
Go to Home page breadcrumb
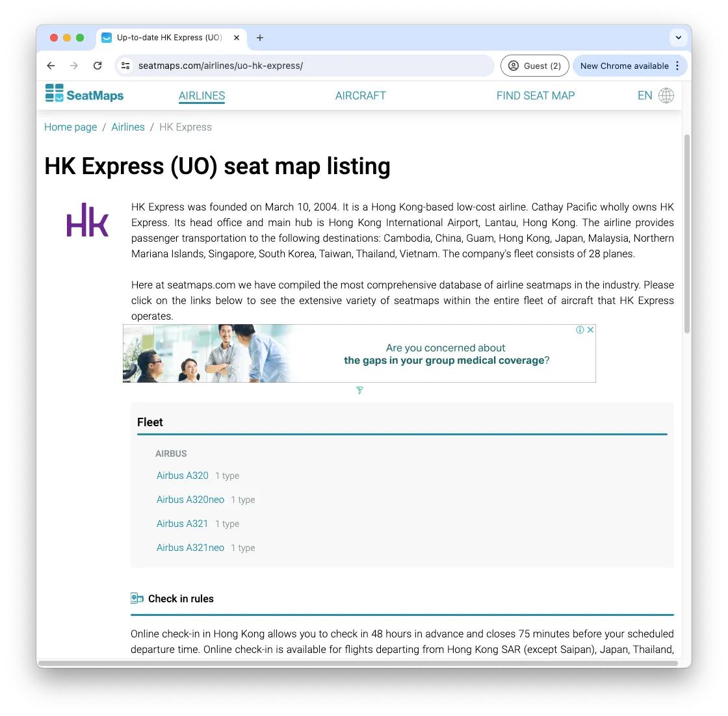tap(71, 127)
